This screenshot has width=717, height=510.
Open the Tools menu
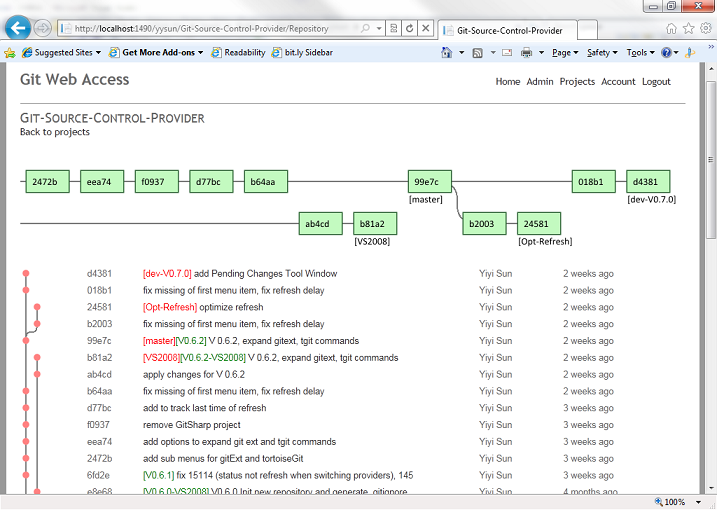pos(641,53)
